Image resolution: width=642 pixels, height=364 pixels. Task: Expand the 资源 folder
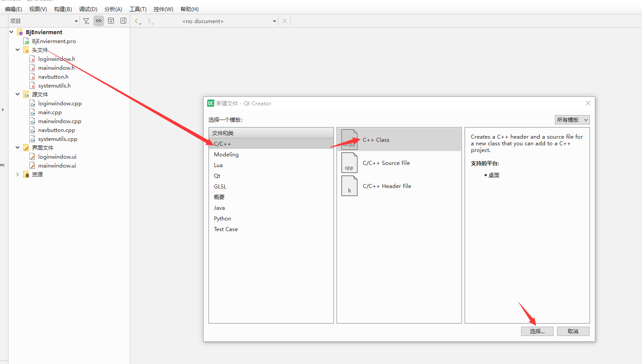coord(18,174)
